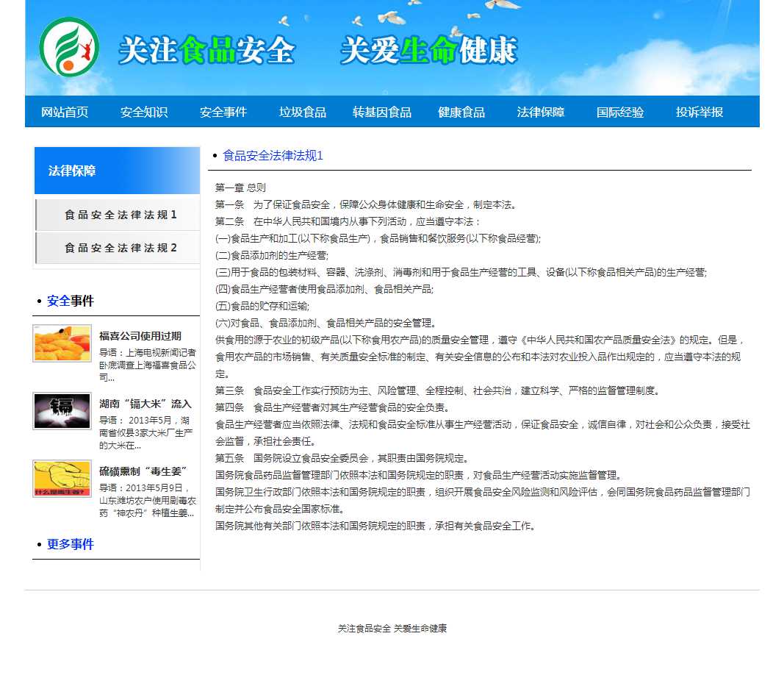Open the 安全事件 navigation item

pos(223,112)
